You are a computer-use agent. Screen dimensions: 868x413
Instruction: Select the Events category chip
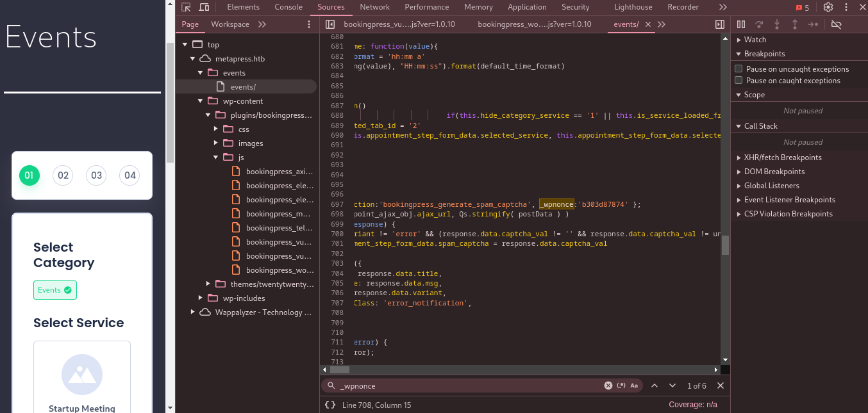[55, 290]
